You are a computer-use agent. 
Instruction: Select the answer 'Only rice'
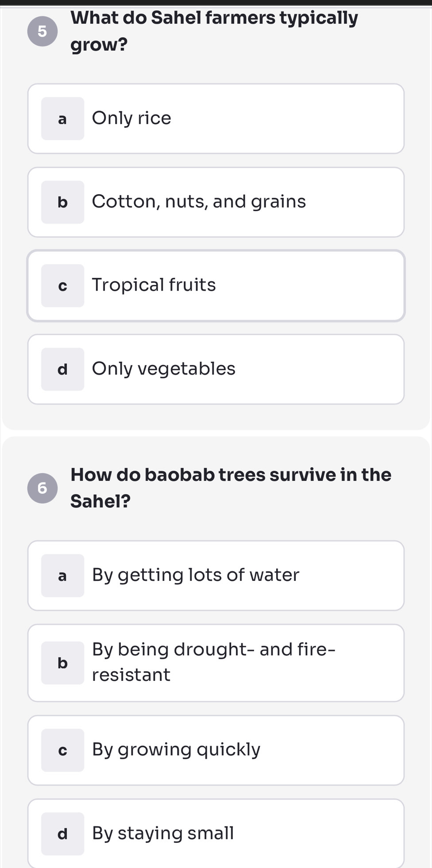(216, 119)
